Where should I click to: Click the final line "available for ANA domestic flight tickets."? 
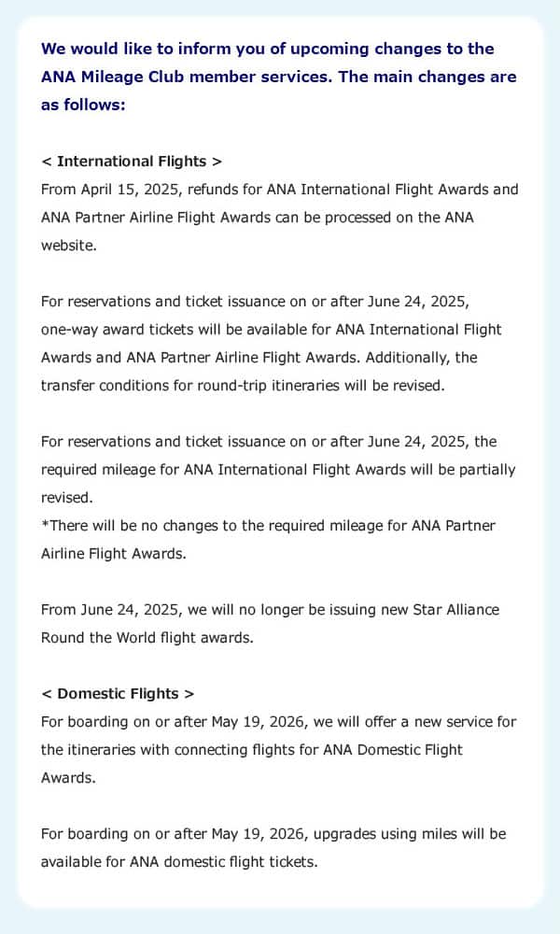click(179, 861)
